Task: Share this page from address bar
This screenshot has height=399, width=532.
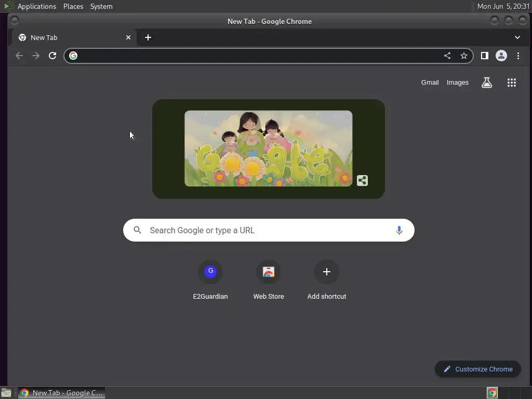Action: click(x=447, y=56)
